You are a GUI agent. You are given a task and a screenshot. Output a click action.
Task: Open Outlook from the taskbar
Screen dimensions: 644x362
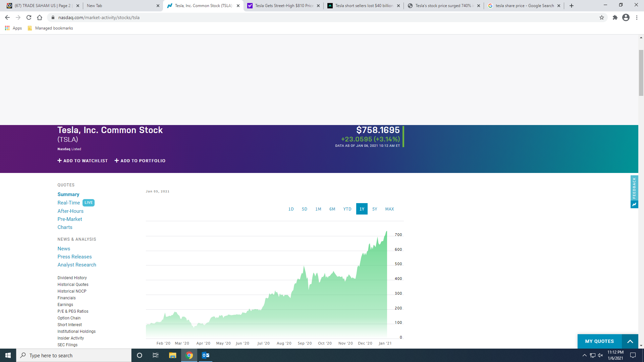[206, 355]
